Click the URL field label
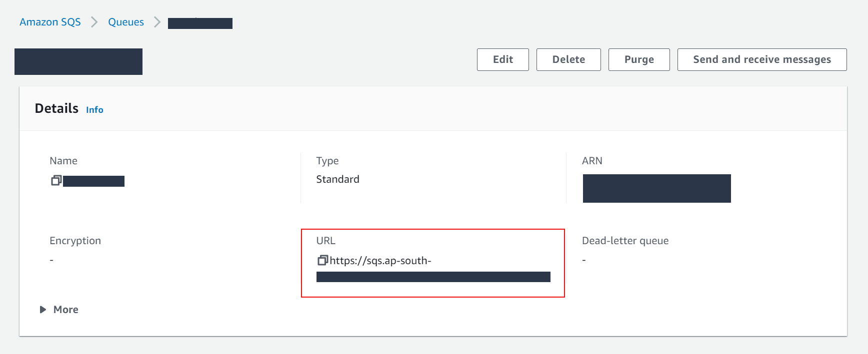868x354 pixels. [x=325, y=241]
